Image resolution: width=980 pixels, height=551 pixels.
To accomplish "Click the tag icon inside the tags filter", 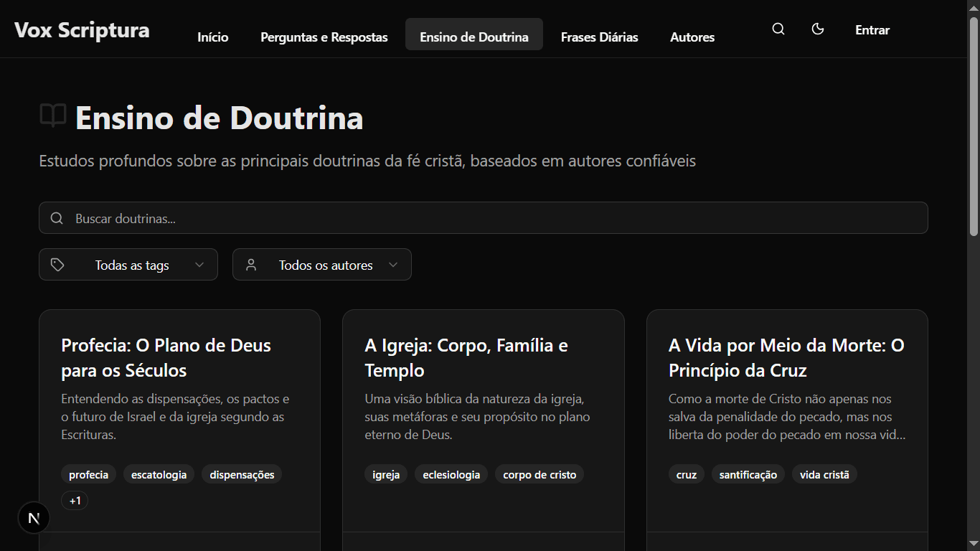I will [57, 264].
